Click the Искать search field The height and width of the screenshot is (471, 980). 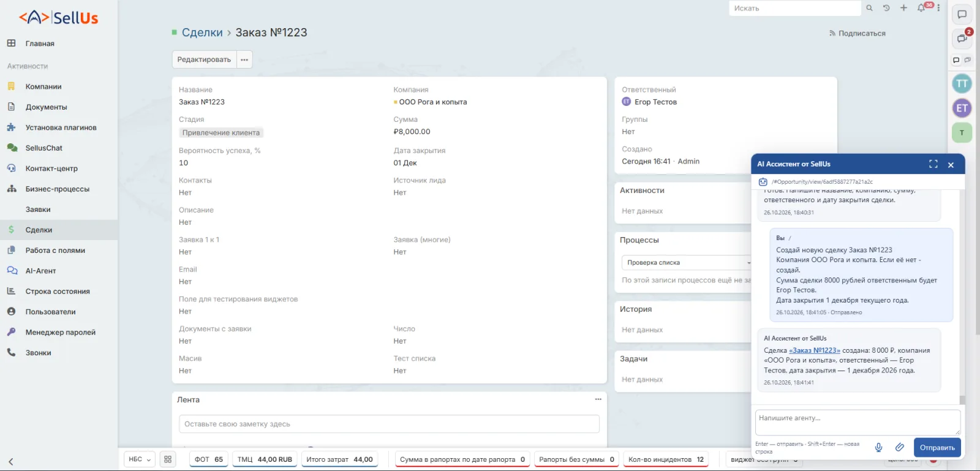(795, 9)
